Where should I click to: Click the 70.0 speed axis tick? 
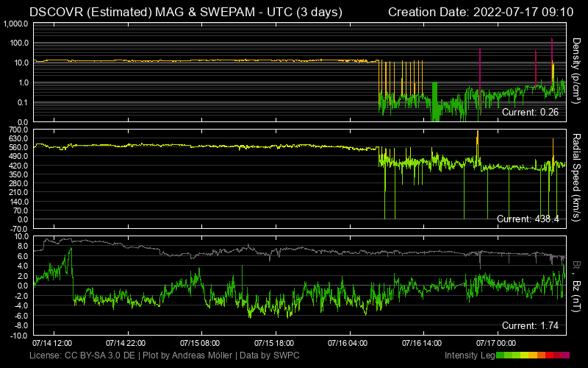coord(21,210)
